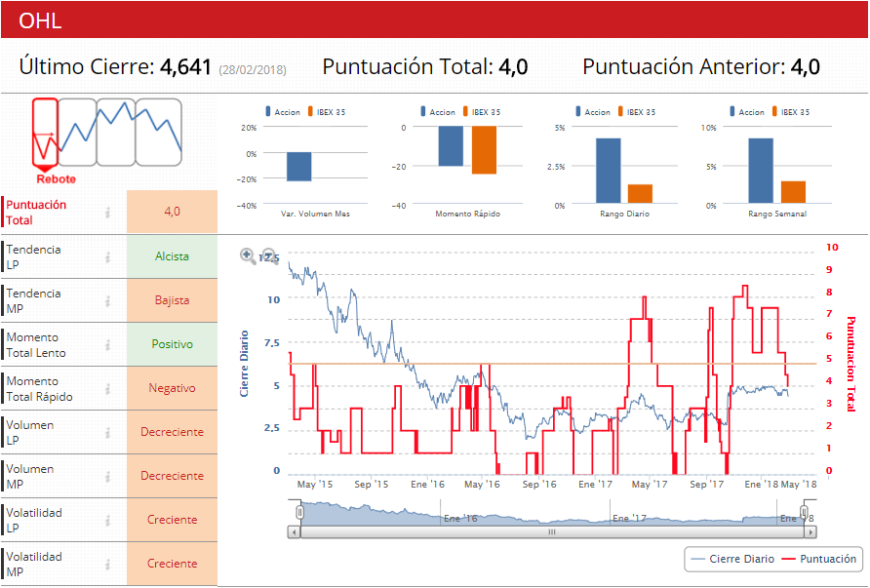Click the Decreciente value for Volumen LP
Image resolution: width=870 pixels, height=588 pixels.
click(x=172, y=432)
